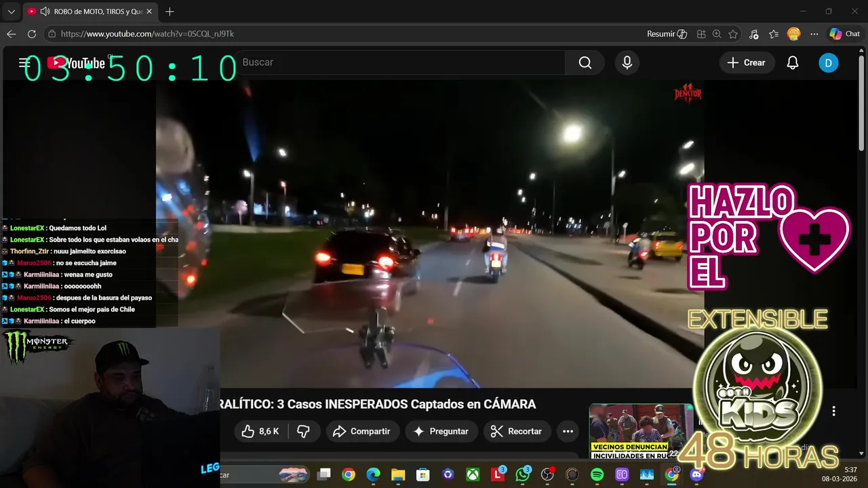Screen dimensions: 868x488
Task: Focus the YouTube Buscar search field
Action: click(400, 62)
